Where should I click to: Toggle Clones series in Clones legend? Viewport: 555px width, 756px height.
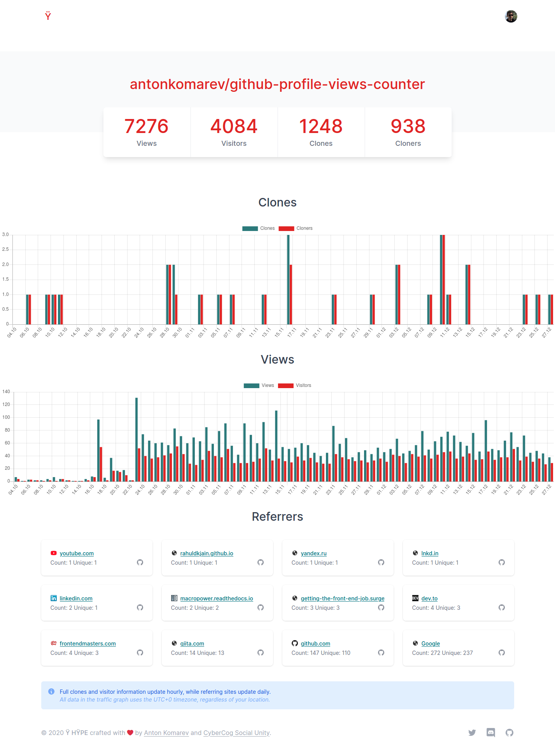[258, 228]
